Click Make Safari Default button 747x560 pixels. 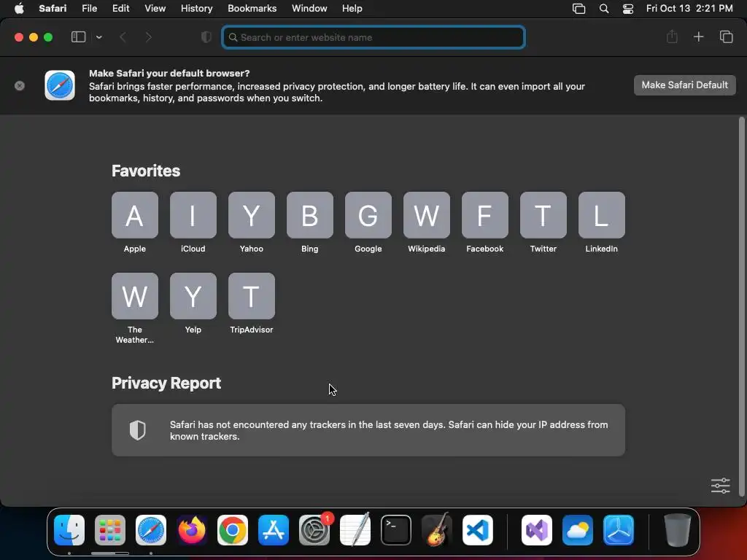click(x=684, y=85)
